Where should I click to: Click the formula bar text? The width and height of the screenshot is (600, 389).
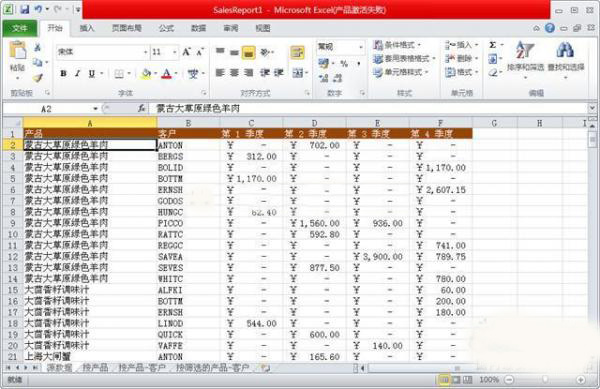click(x=198, y=109)
